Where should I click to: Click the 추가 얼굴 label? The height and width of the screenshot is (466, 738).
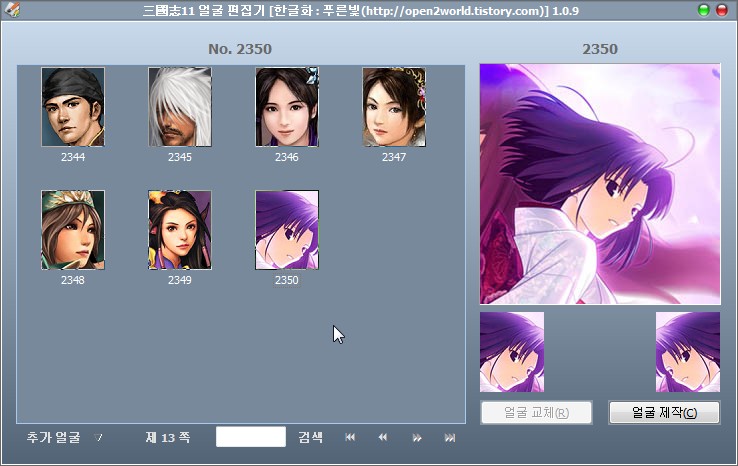tap(54, 437)
